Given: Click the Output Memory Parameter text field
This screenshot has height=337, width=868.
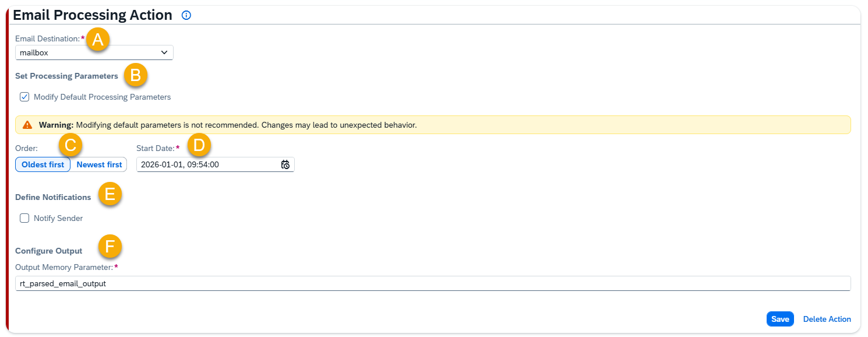Looking at the screenshot, I should 432,284.
